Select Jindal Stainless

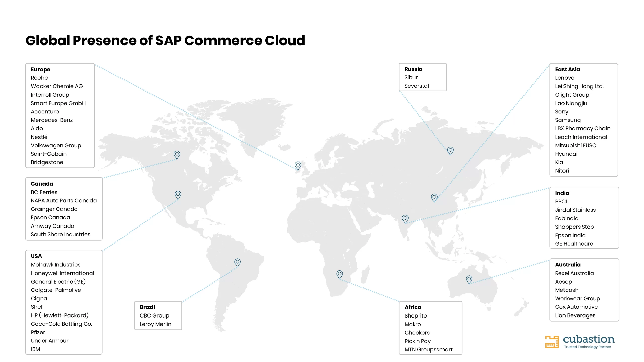pos(576,210)
